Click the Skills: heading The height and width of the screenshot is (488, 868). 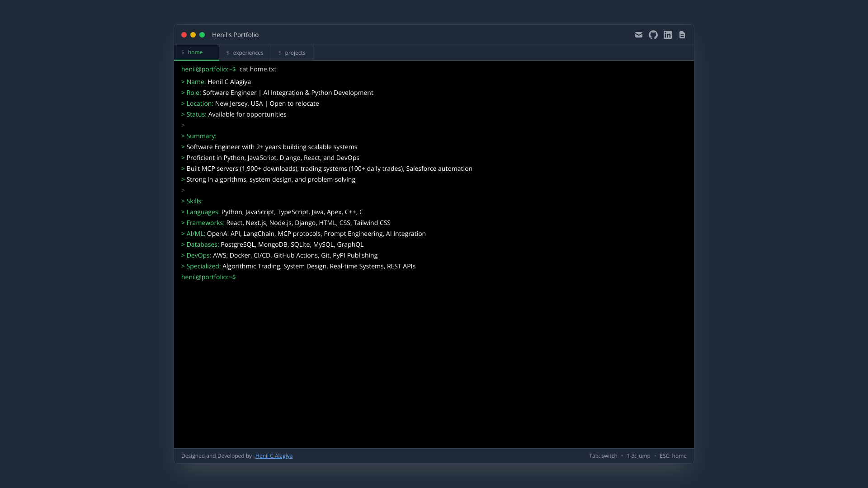(192, 201)
